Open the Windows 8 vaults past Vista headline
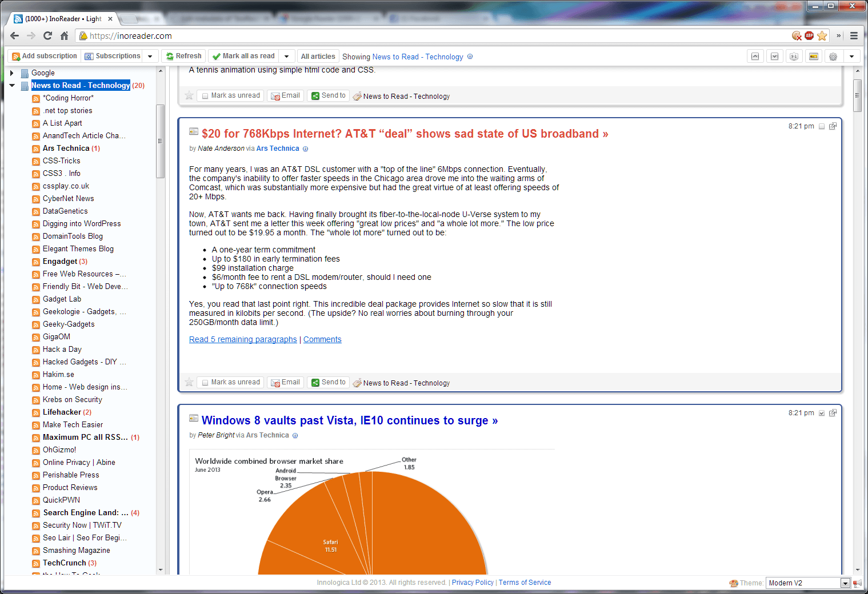 coord(350,420)
